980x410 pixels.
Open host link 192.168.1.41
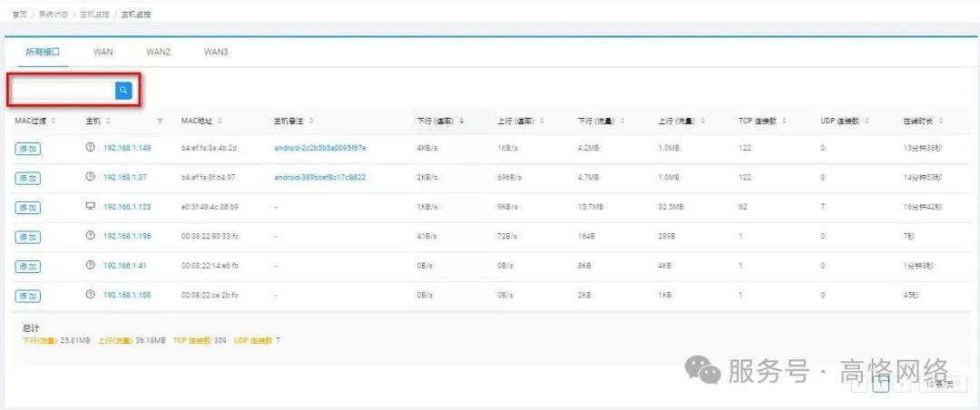click(x=125, y=266)
